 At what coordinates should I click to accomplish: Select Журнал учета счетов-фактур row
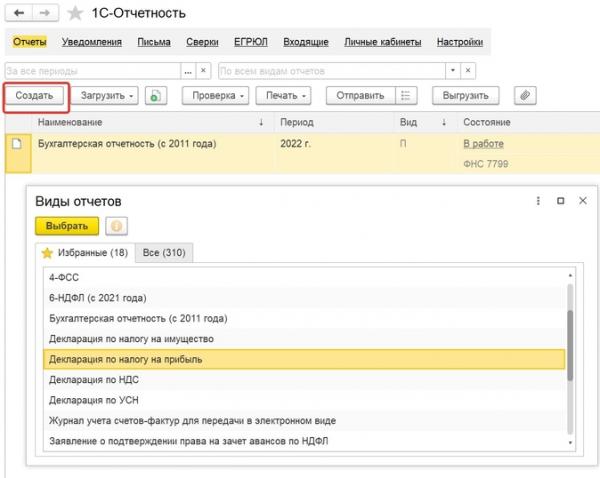click(304, 421)
